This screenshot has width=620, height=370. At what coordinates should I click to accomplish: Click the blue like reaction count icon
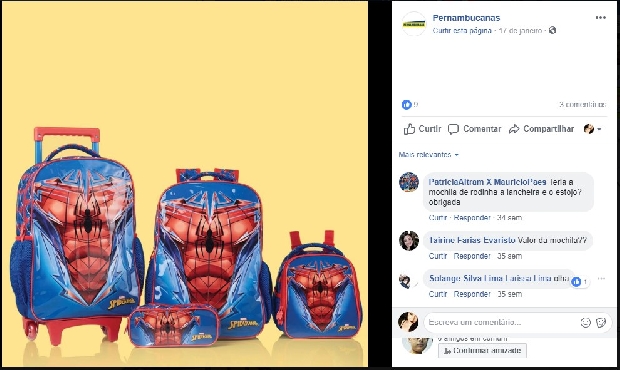coord(406,105)
